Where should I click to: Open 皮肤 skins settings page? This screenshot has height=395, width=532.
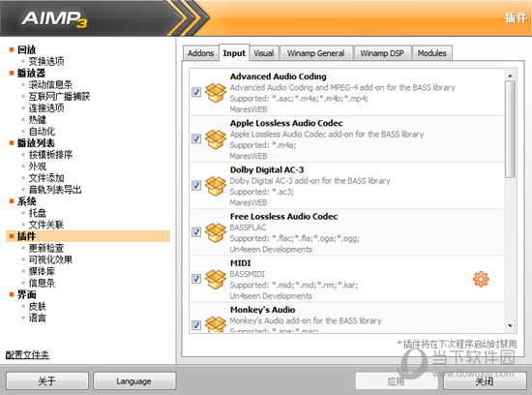click(x=38, y=307)
